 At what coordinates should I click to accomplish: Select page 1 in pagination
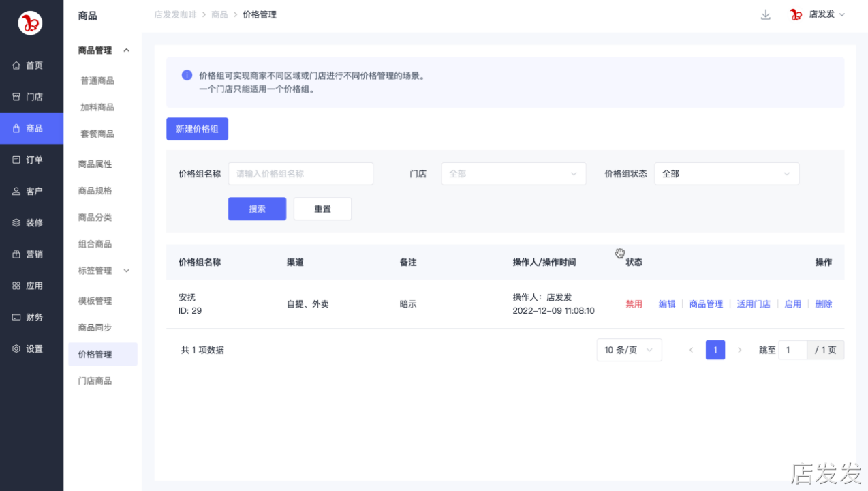click(x=715, y=350)
